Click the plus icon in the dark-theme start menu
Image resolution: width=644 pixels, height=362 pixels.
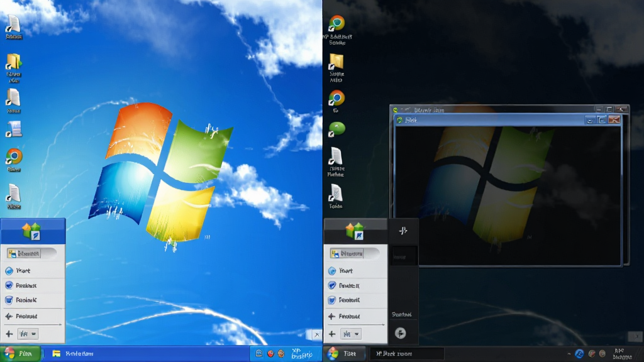click(332, 334)
